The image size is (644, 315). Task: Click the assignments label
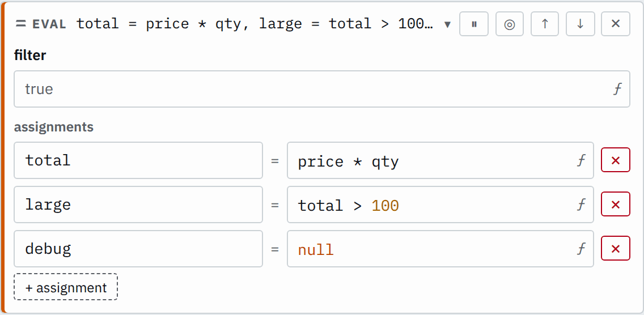point(54,127)
